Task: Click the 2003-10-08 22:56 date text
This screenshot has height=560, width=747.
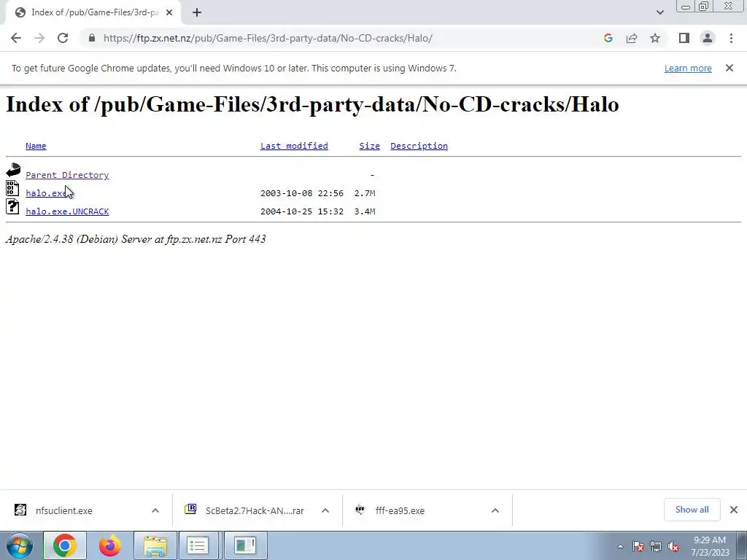Action: [301, 192]
